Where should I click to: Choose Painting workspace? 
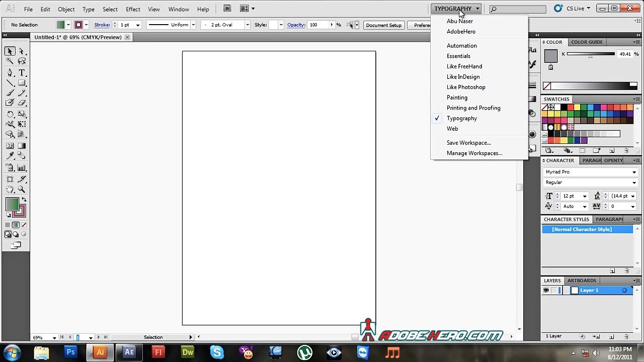pos(457,98)
